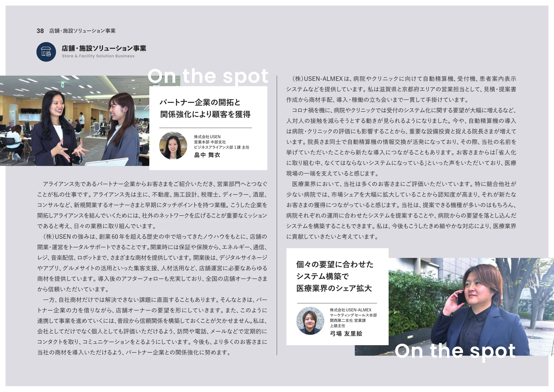
Task: Click 関西第二支社 営業課 text
Action: pyautogui.click(x=348, y=320)
